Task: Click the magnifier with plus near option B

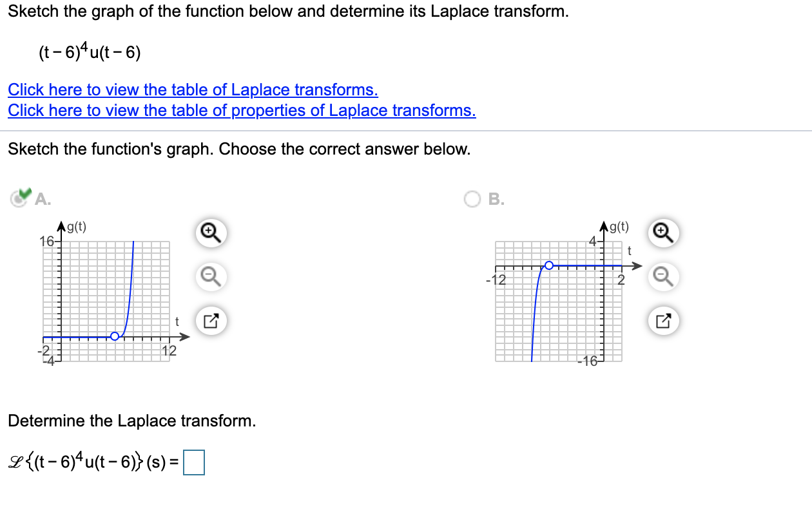Action: click(x=662, y=233)
